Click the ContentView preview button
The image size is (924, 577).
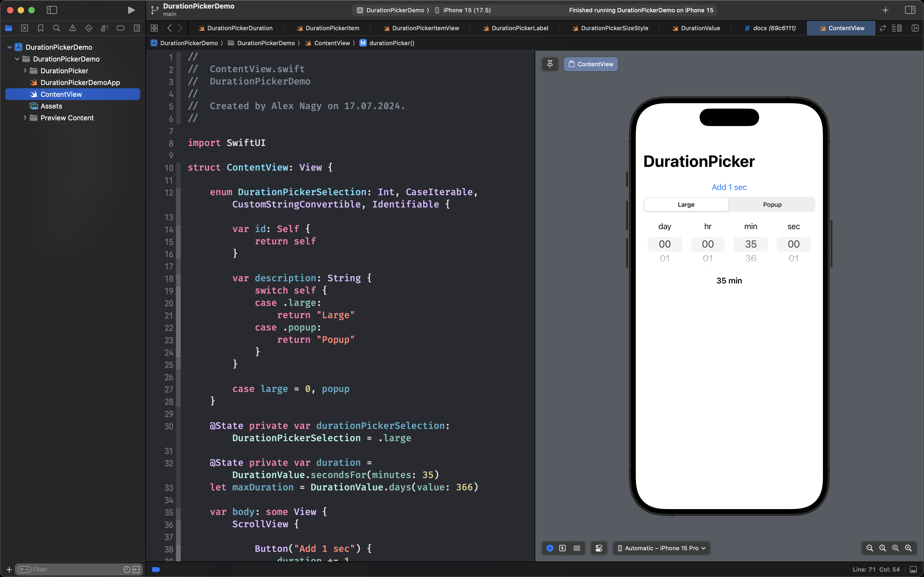[x=591, y=64]
